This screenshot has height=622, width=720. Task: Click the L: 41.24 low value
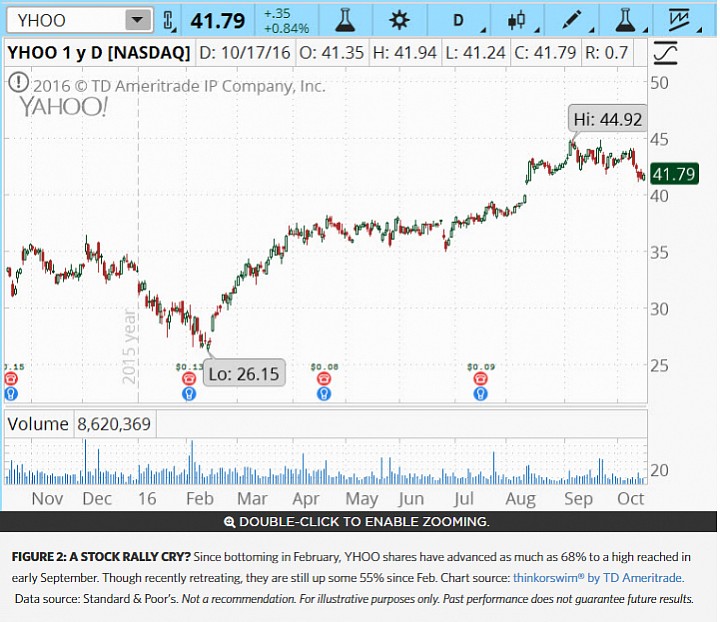(x=475, y=53)
